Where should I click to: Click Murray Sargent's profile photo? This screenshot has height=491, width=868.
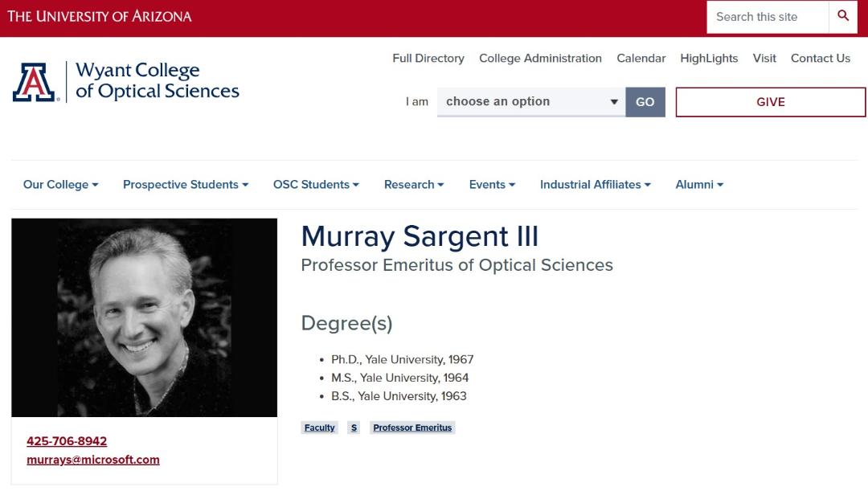[144, 317]
